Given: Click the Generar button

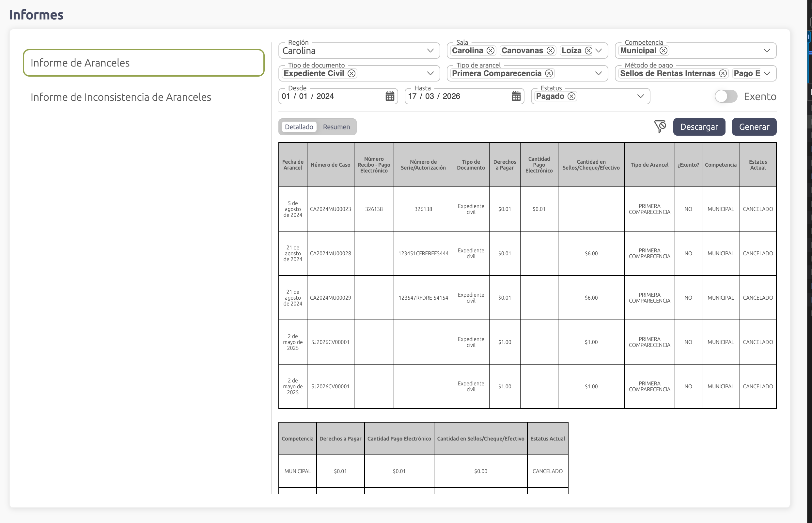Looking at the screenshot, I should (x=754, y=127).
